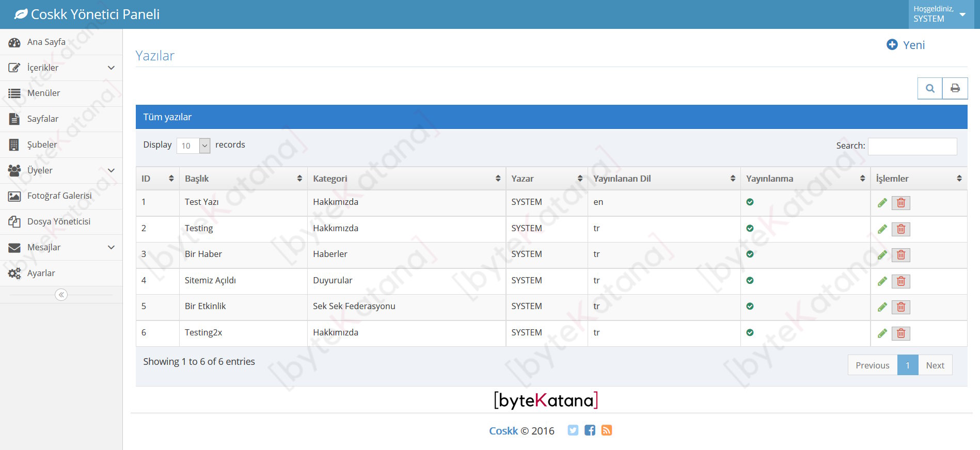Click the Search input field

click(912, 146)
